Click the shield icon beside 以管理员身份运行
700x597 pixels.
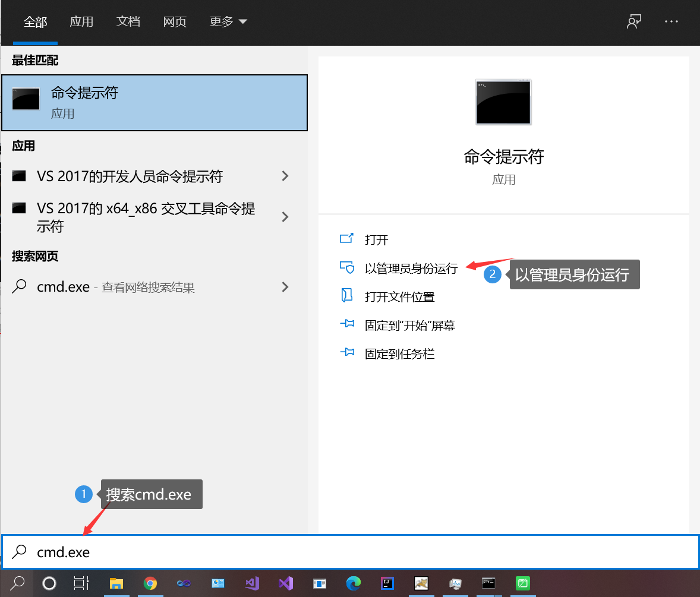click(x=346, y=268)
